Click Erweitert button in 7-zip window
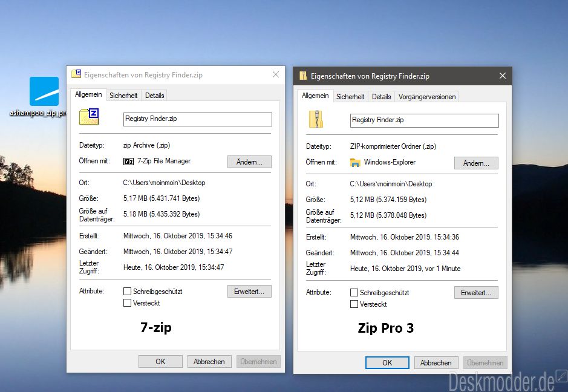This screenshot has height=392, width=568. [x=249, y=292]
